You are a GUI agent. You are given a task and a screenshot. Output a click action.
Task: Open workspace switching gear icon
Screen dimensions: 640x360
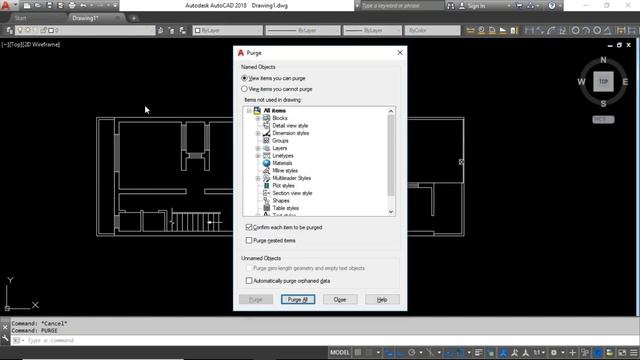[x=553, y=352]
